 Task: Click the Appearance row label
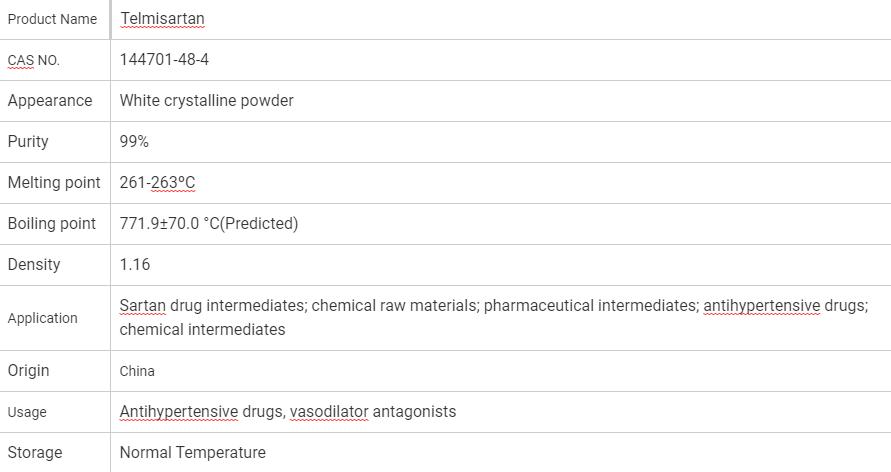tap(50, 101)
